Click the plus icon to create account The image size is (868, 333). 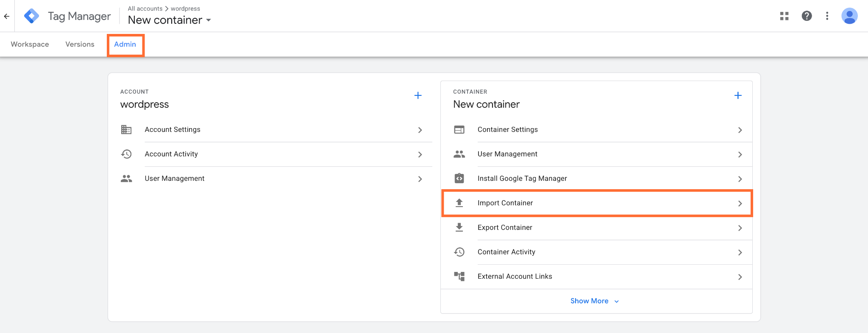418,95
